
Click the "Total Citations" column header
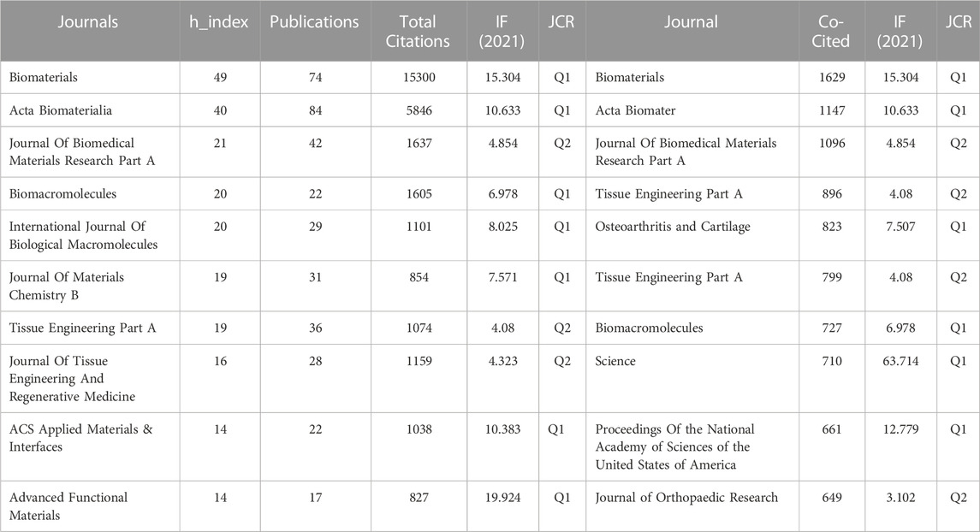coord(418,32)
